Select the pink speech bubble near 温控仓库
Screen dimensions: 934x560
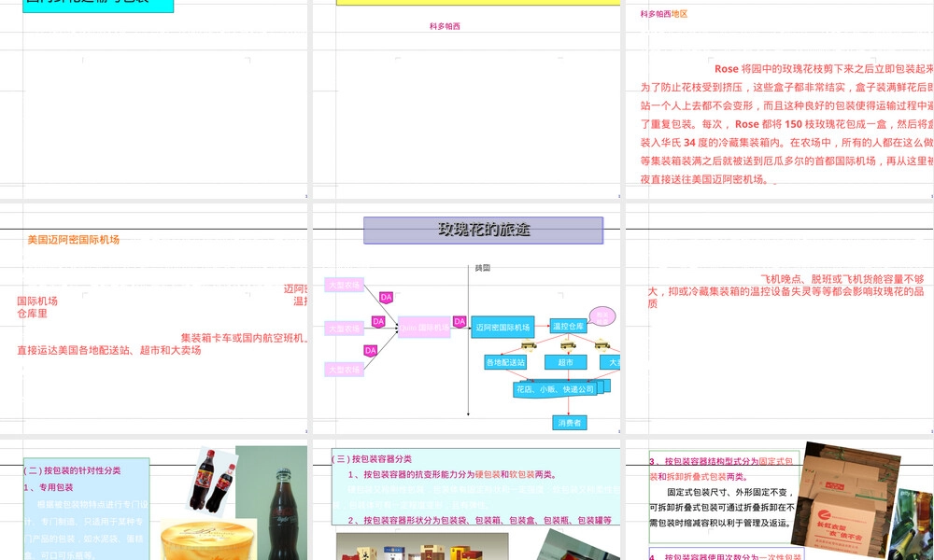tap(602, 316)
